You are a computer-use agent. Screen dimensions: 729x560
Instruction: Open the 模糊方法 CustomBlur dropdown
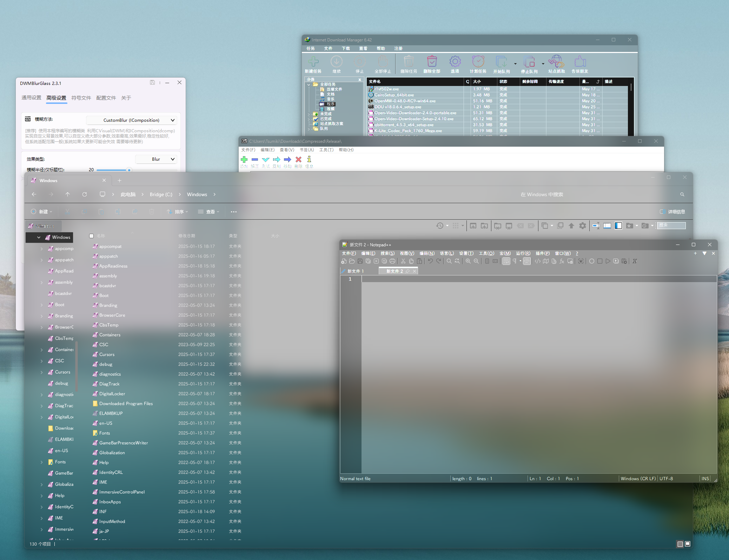[x=132, y=120]
